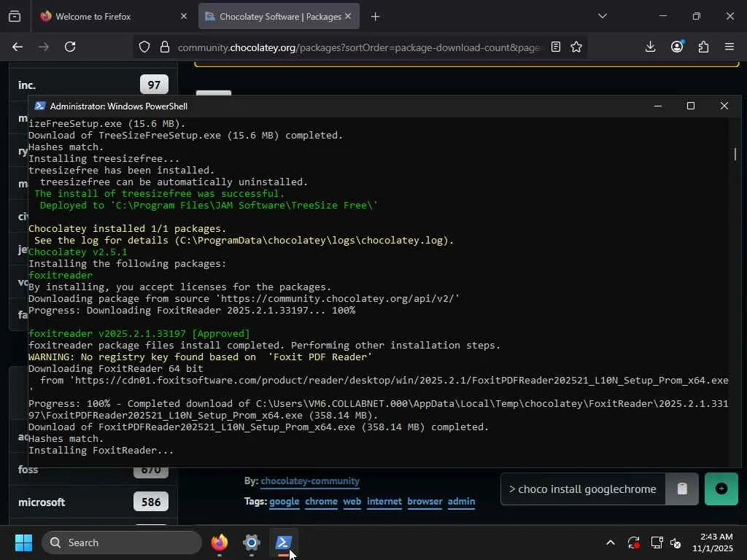Open muted volume tray icon
This screenshot has width=747, height=560.
coord(676,542)
